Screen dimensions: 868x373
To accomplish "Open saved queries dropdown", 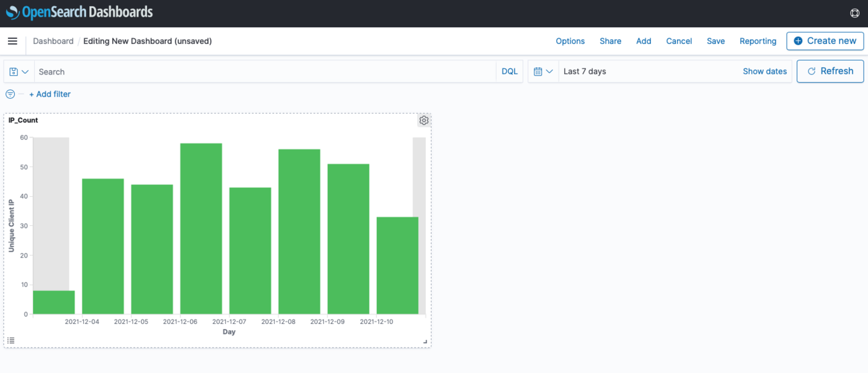I will 19,72.
